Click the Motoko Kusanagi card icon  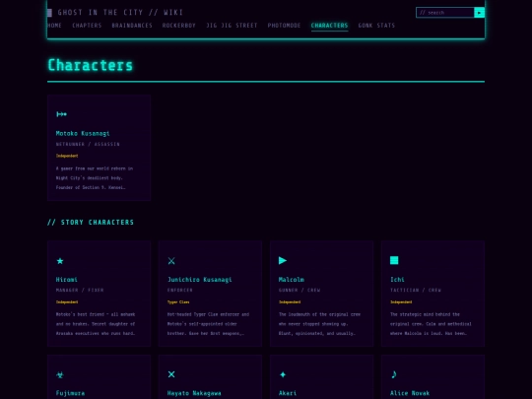coord(61,114)
